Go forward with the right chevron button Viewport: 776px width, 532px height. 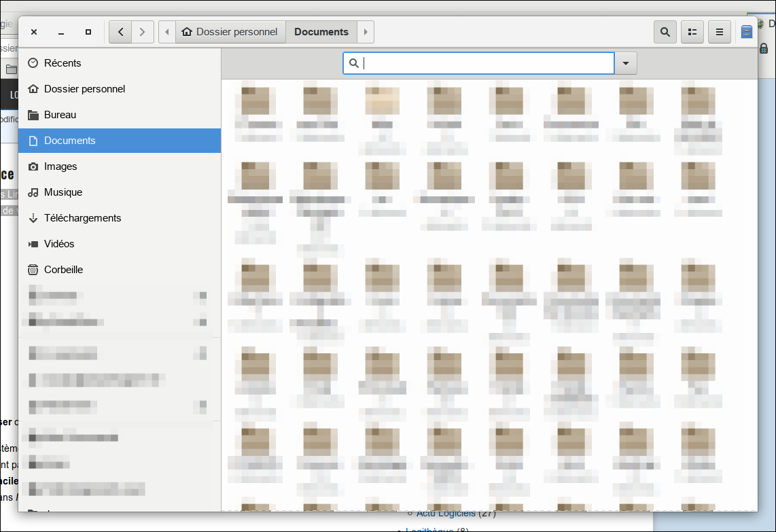[142, 32]
